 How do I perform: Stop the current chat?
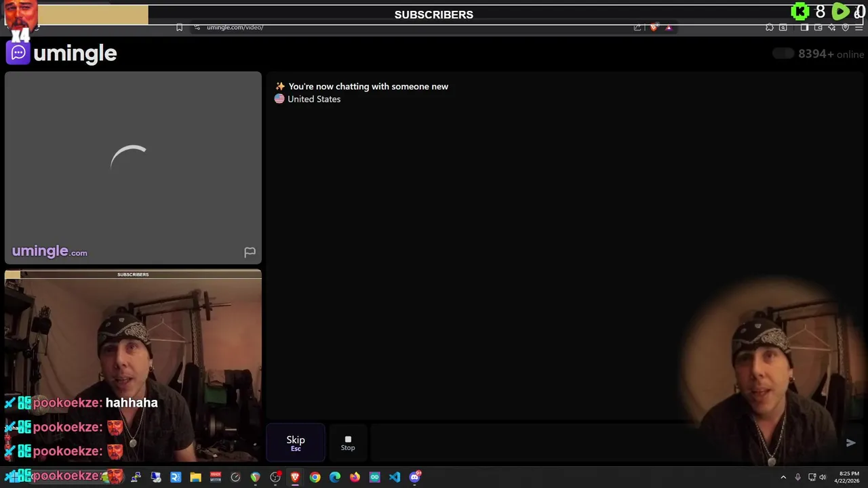[348, 443]
